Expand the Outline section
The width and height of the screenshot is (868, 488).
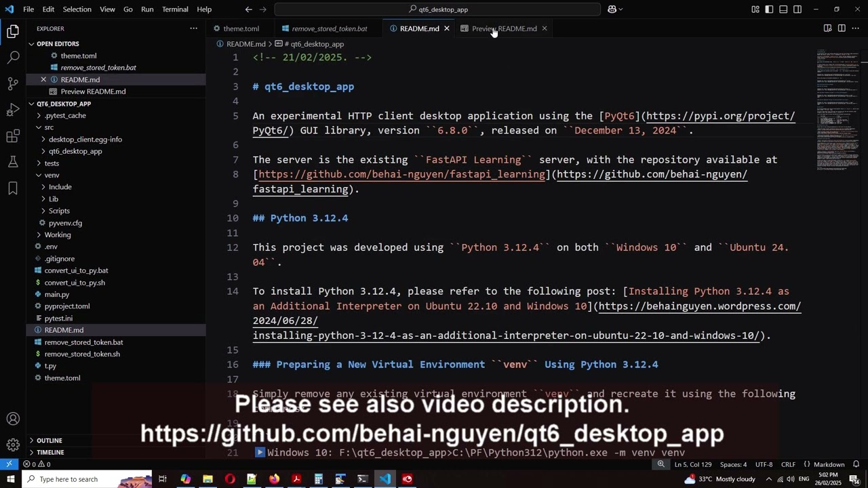pyautogui.click(x=116, y=441)
